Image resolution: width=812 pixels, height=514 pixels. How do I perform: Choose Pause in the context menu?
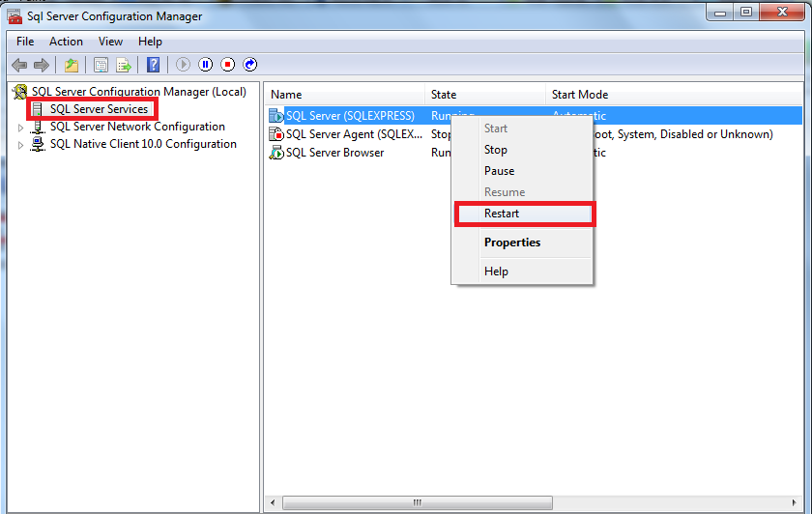click(x=523, y=171)
